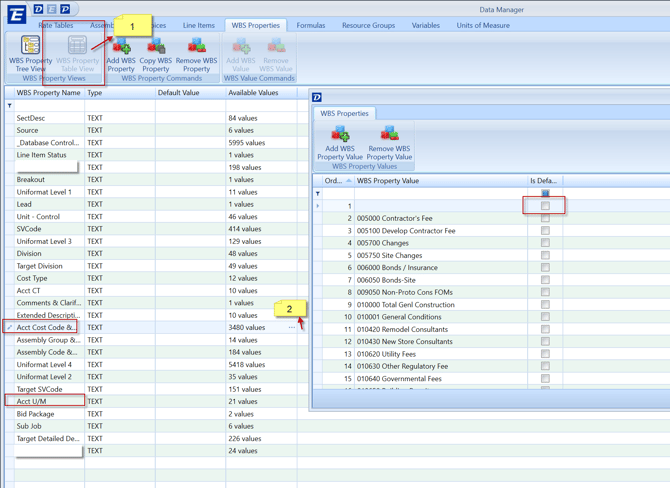The height and width of the screenshot is (488, 670).
Task: Click the WBS Property Name column header
Action: click(x=48, y=93)
